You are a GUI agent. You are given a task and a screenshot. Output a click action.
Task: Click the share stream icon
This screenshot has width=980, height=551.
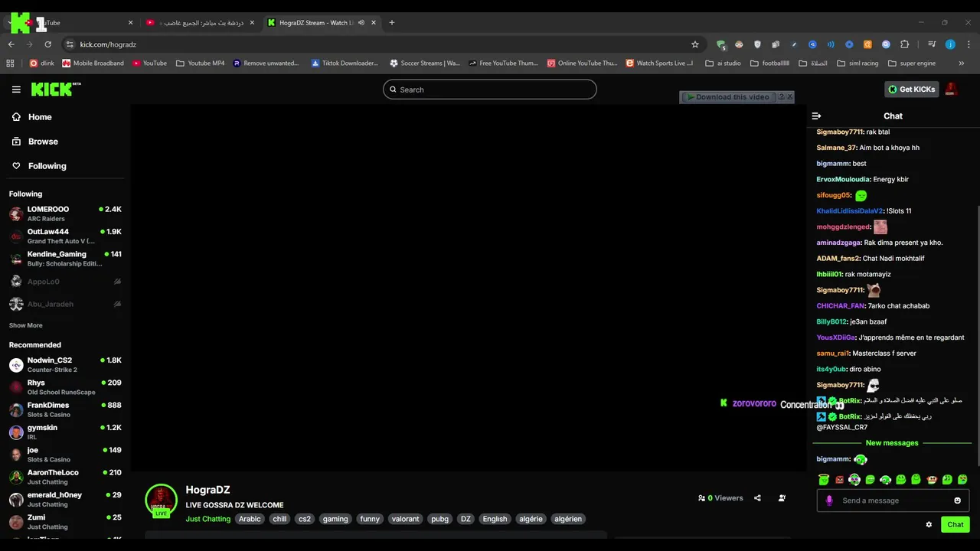point(757,498)
